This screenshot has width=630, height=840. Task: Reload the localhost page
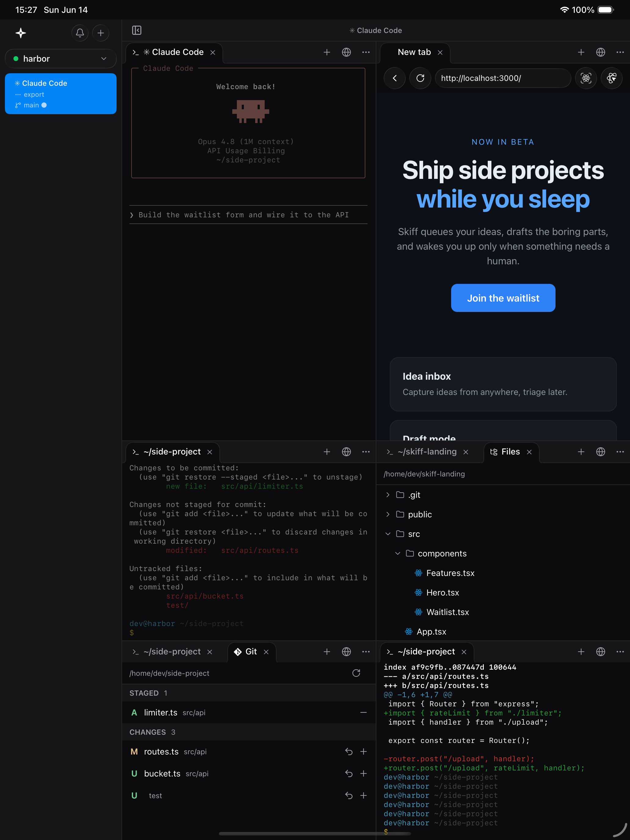(x=420, y=78)
